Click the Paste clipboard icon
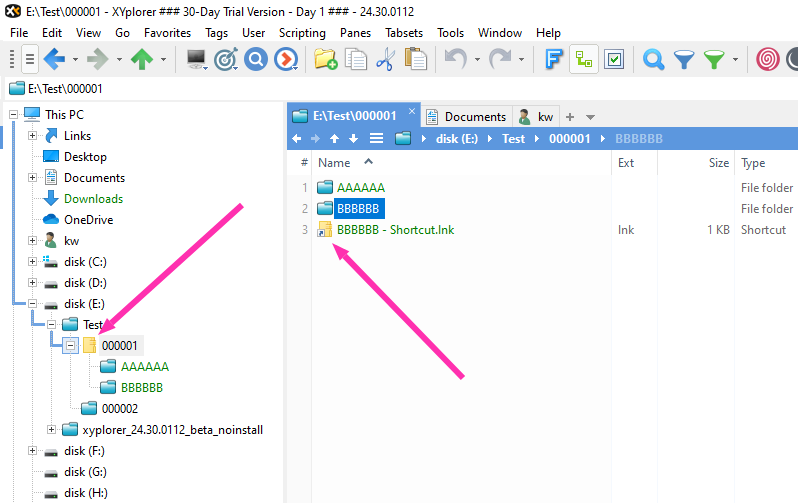The height and width of the screenshot is (503, 798). click(x=415, y=59)
